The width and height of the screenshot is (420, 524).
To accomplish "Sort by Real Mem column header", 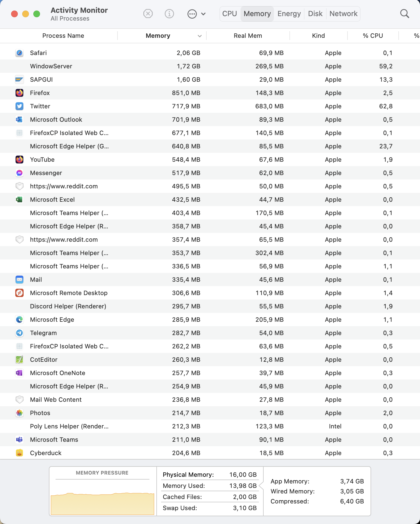I will click(248, 36).
